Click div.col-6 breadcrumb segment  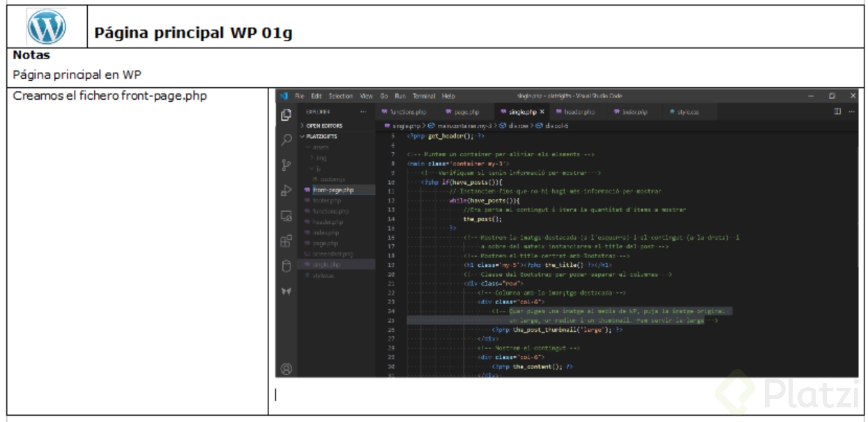tap(556, 126)
